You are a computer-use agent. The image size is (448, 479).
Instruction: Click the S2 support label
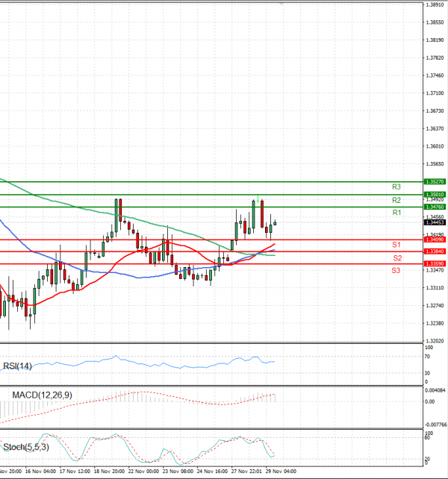point(397,258)
